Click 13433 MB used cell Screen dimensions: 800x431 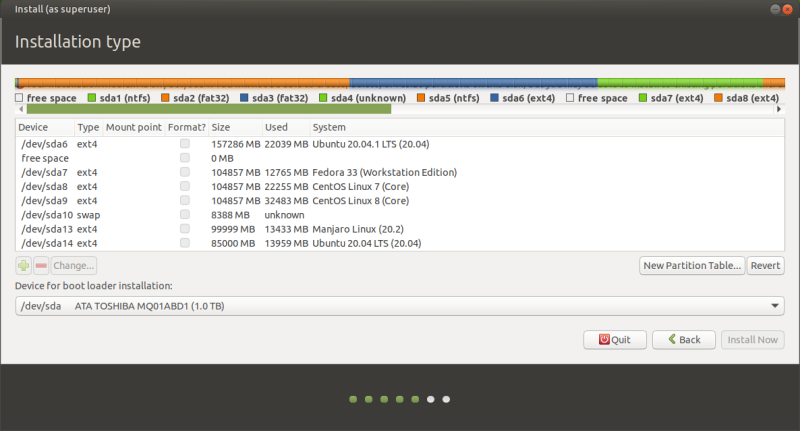point(286,229)
